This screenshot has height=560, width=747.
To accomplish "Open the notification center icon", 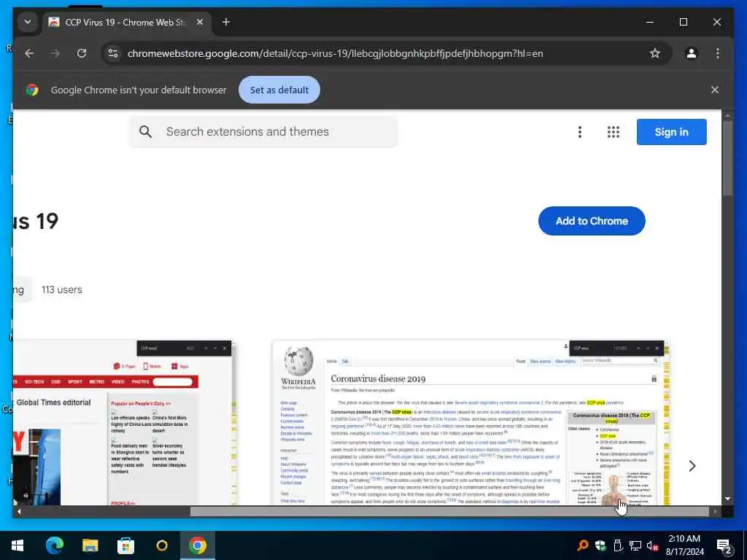I will pyautogui.click(x=724, y=545).
